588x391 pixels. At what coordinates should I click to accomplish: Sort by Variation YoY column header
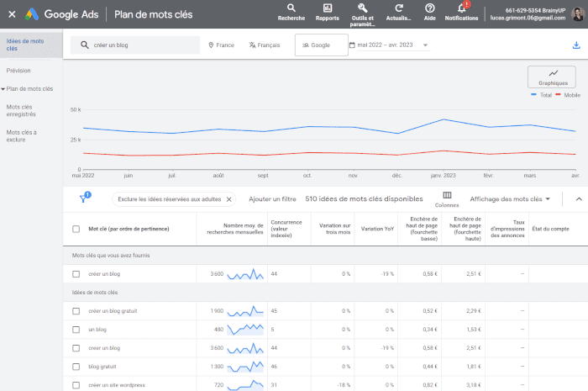[x=377, y=229]
